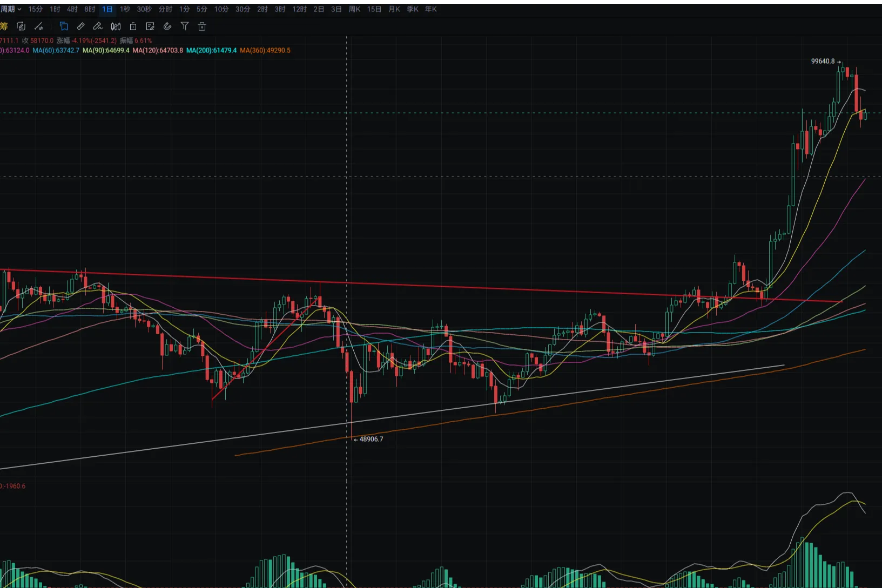The height and width of the screenshot is (588, 882).
Task: Click the 振幅 6.61% amplitude value
Action: pyautogui.click(x=136, y=40)
